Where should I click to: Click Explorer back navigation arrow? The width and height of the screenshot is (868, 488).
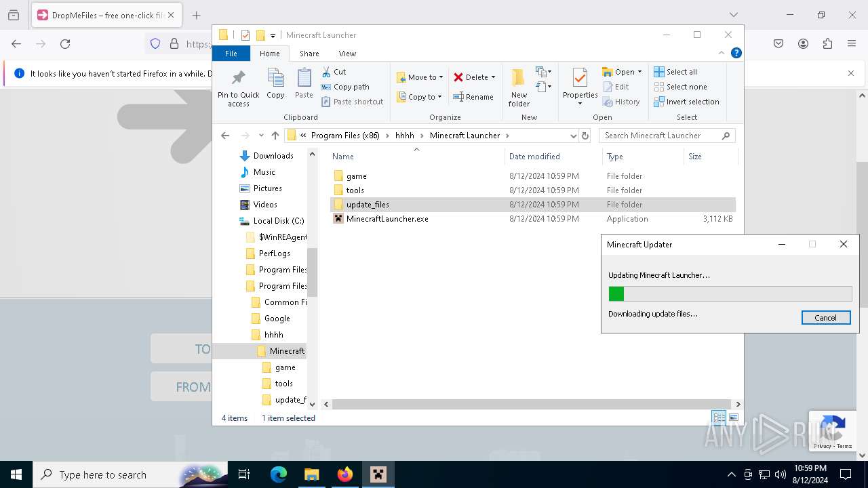(x=225, y=136)
